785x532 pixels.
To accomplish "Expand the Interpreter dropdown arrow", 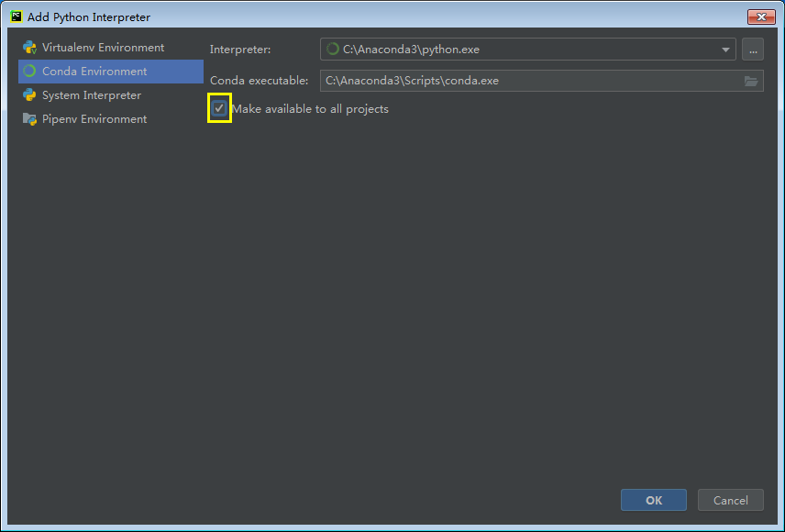I will pyautogui.click(x=724, y=50).
